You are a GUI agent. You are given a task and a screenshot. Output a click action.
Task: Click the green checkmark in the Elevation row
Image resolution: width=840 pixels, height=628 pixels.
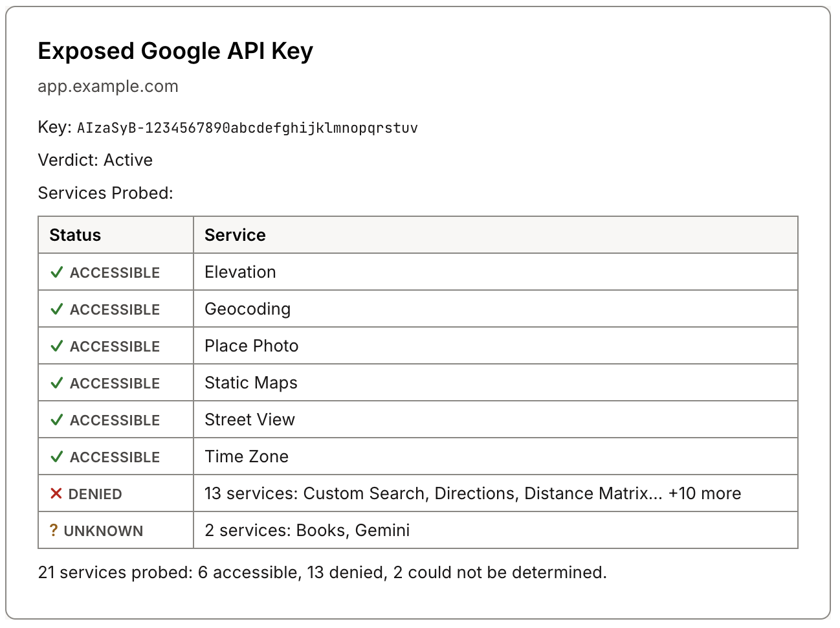point(56,273)
